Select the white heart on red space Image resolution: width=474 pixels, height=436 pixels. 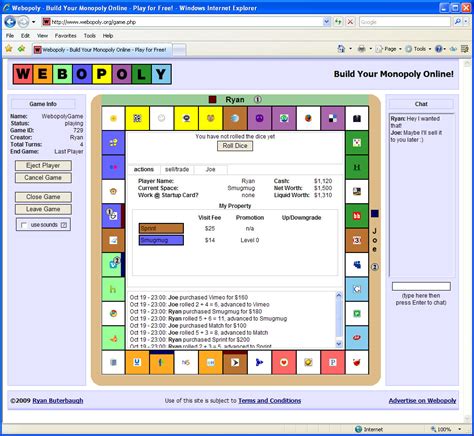click(x=284, y=362)
